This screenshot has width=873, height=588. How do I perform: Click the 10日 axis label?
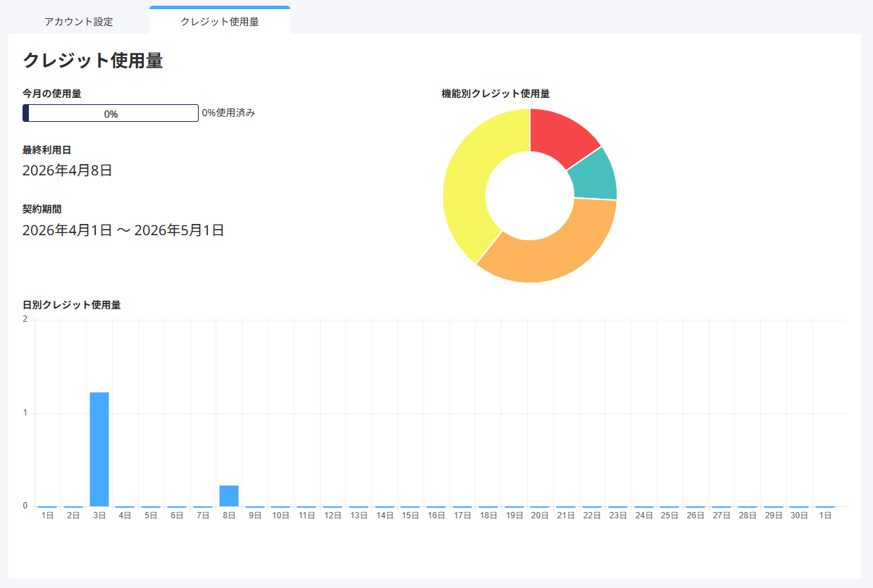point(280,515)
